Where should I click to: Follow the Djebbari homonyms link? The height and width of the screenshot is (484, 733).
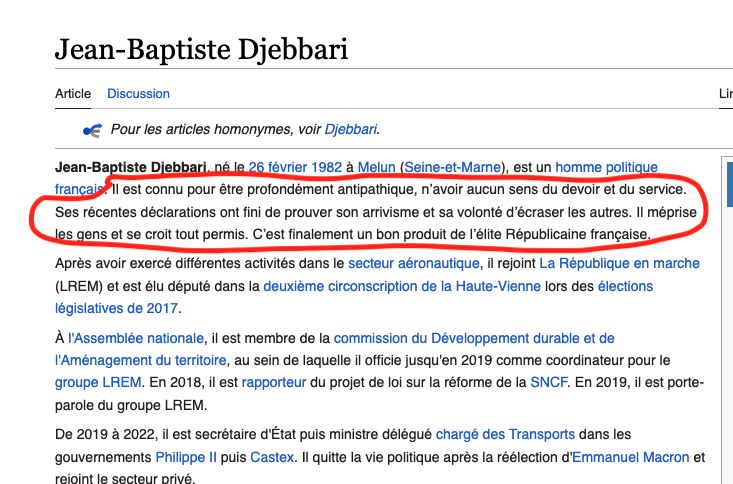tap(351, 129)
